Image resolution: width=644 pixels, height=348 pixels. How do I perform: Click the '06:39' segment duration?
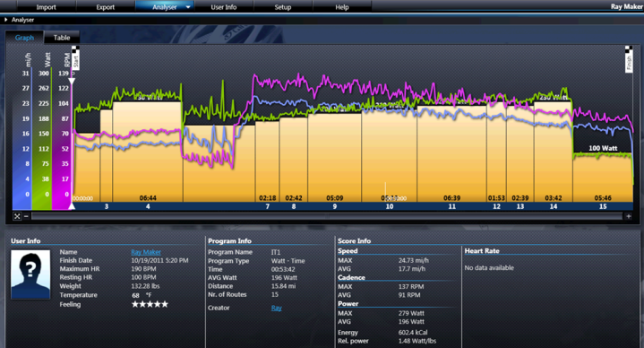pos(451,198)
